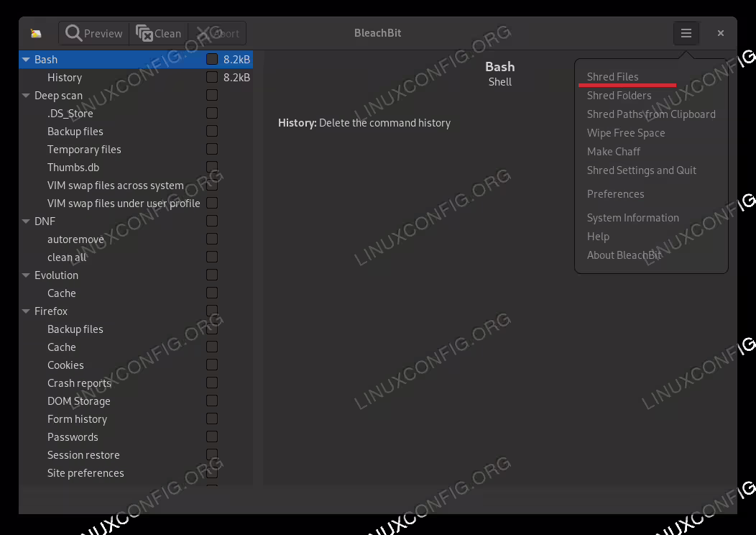Screen dimensions: 756x535
Task: Choose Shred Folders from the menu
Action: click(x=619, y=96)
